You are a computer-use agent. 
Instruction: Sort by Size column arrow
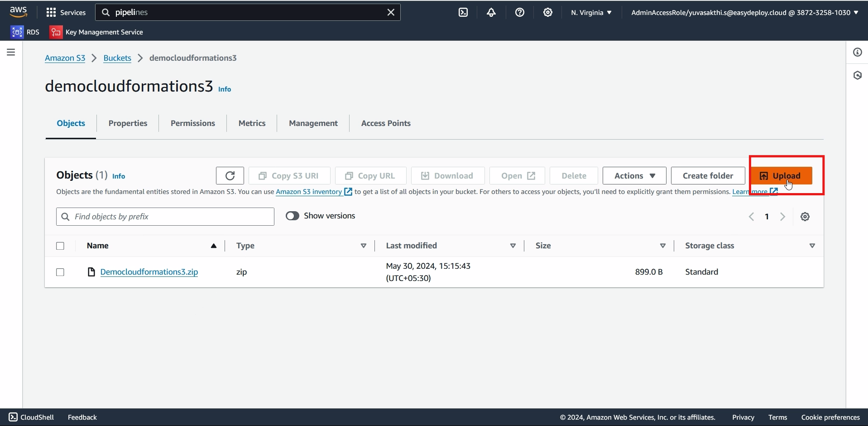coord(663,246)
